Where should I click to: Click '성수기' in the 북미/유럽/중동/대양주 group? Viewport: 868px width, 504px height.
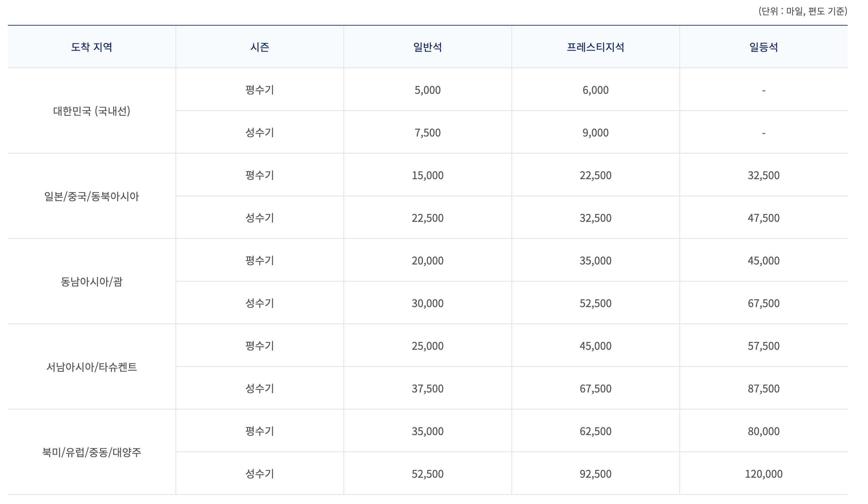point(260,474)
